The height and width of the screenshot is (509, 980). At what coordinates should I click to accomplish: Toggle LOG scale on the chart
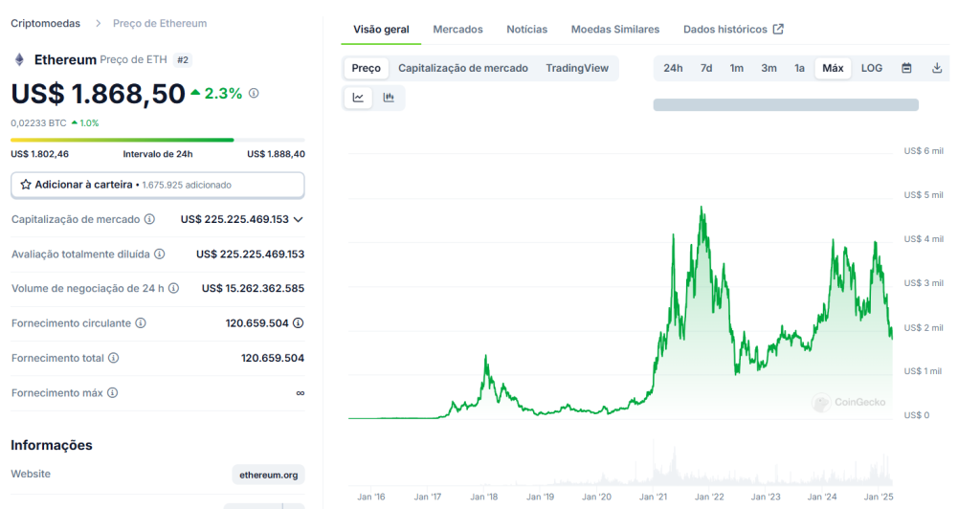pyautogui.click(x=872, y=68)
